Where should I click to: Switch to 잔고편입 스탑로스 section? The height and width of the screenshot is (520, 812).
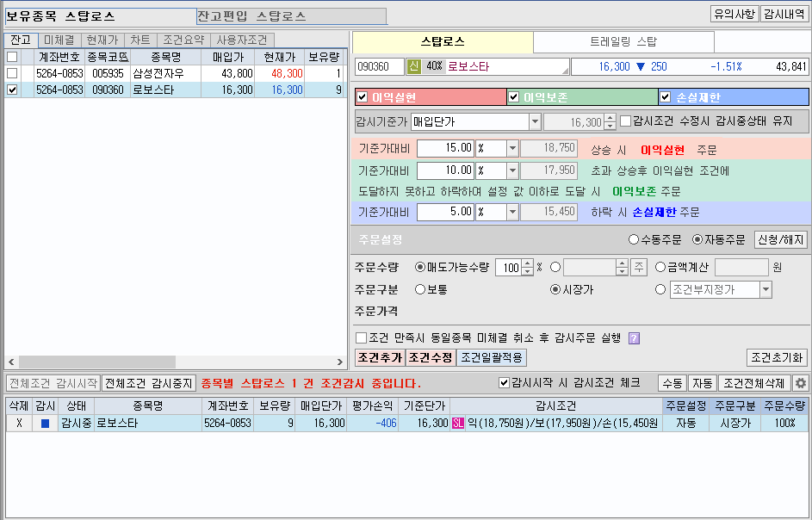click(x=292, y=16)
